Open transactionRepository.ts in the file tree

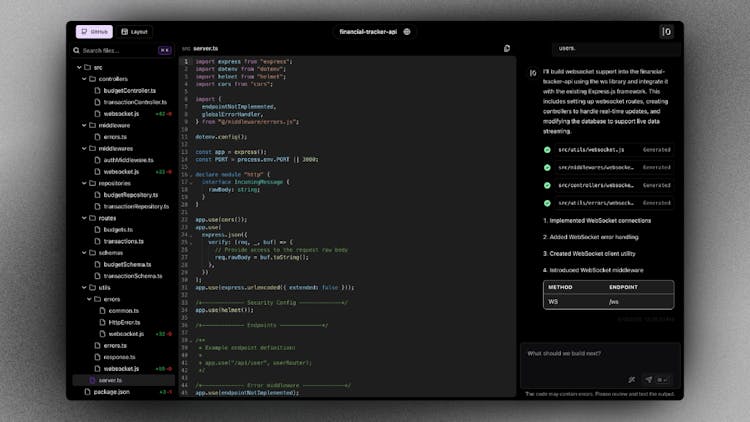pos(136,206)
